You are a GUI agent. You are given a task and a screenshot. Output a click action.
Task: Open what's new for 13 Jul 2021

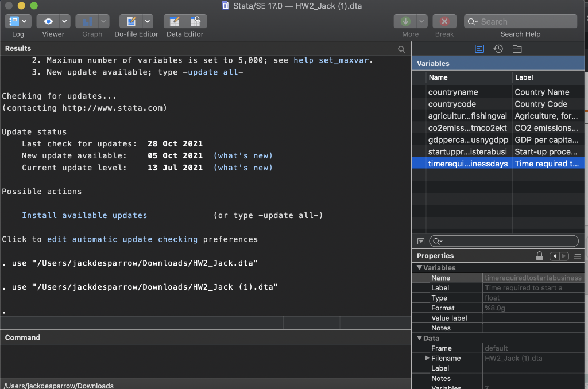click(243, 168)
